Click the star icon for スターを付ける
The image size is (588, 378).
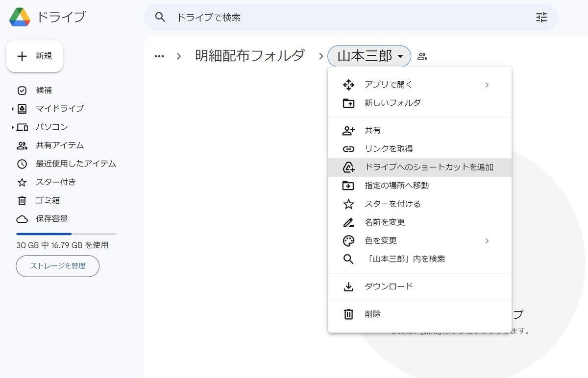pyautogui.click(x=348, y=204)
